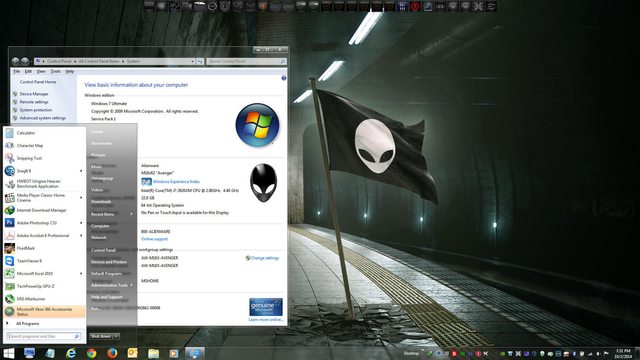Expand the Administrative Tools submenu arrow

tap(131, 285)
